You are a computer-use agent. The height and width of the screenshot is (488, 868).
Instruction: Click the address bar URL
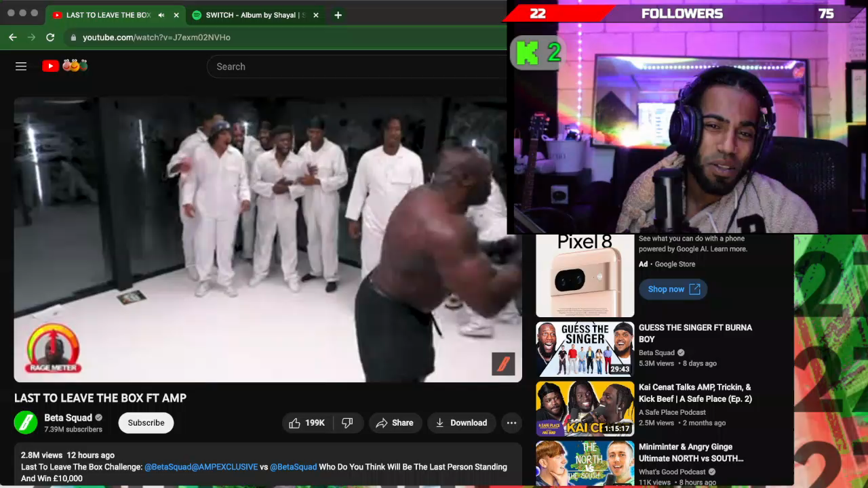pos(157,37)
